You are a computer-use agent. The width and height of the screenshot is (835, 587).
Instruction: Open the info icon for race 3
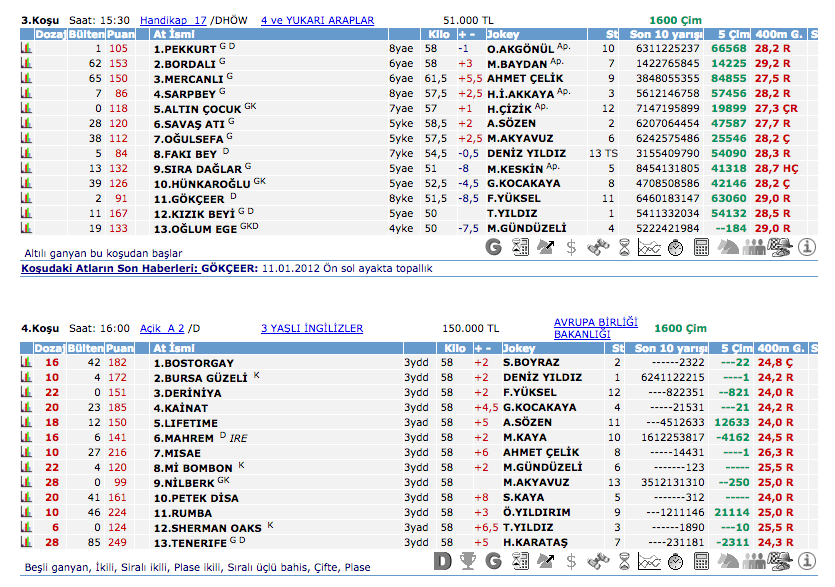[806, 246]
